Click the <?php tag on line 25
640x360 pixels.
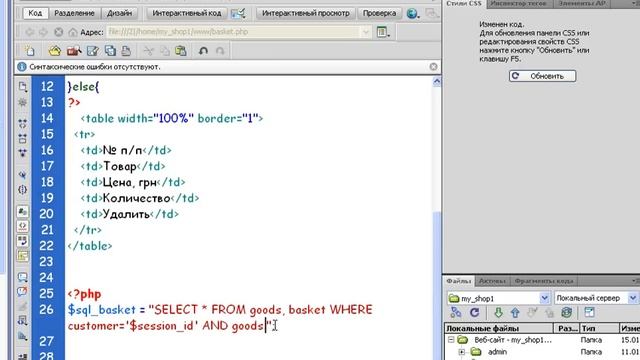click(x=84, y=294)
